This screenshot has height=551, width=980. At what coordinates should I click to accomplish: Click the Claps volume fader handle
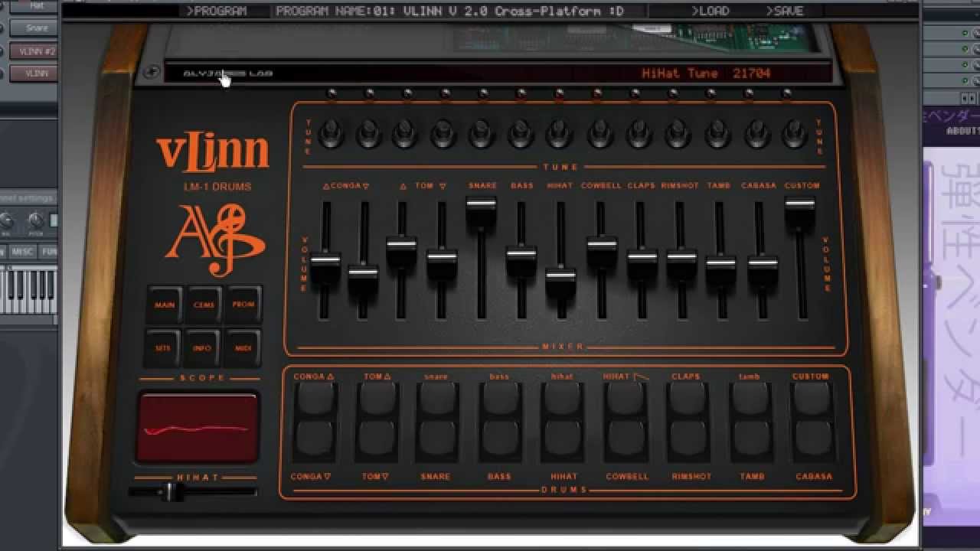coord(642,257)
